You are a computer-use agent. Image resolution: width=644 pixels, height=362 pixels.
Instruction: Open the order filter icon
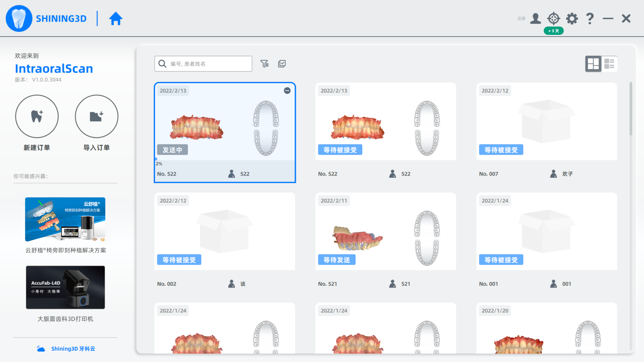click(x=264, y=64)
